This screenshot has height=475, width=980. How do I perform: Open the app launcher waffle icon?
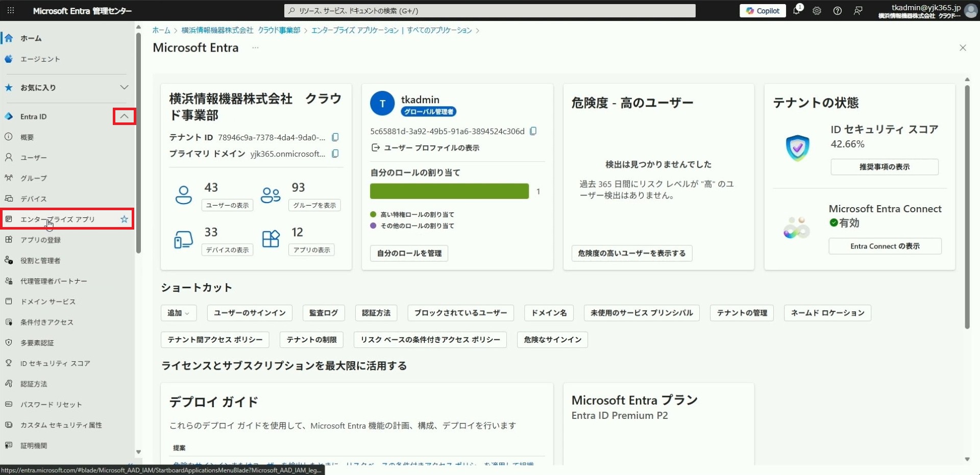pos(10,11)
